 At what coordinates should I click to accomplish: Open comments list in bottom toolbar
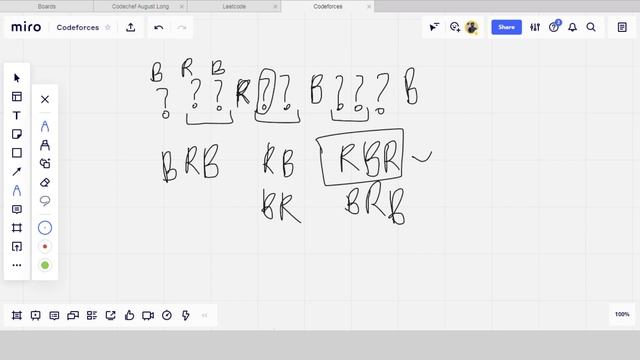pos(54,316)
